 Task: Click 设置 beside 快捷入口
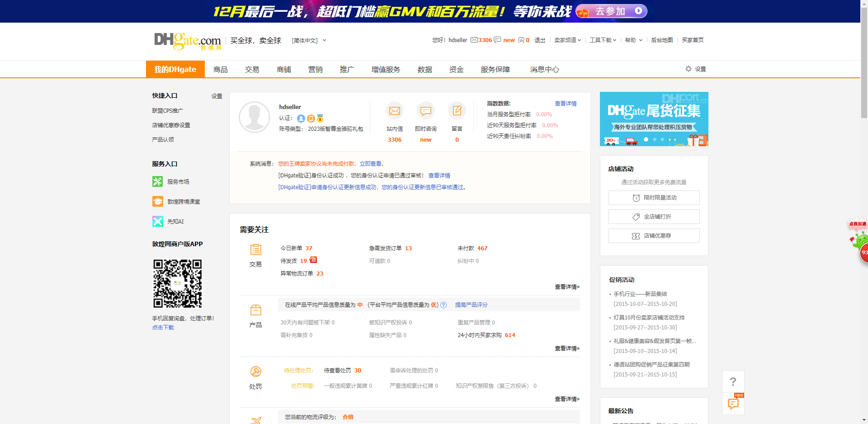[217, 96]
